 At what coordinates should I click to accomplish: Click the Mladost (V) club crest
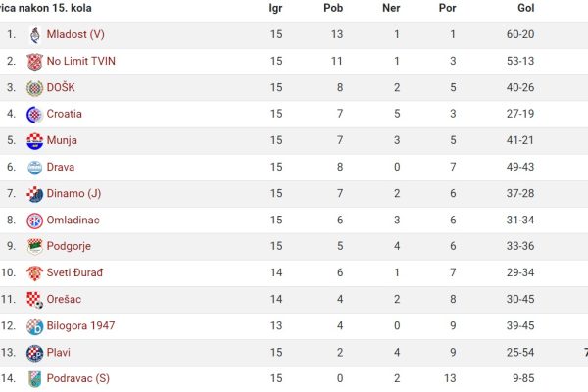[35, 35]
